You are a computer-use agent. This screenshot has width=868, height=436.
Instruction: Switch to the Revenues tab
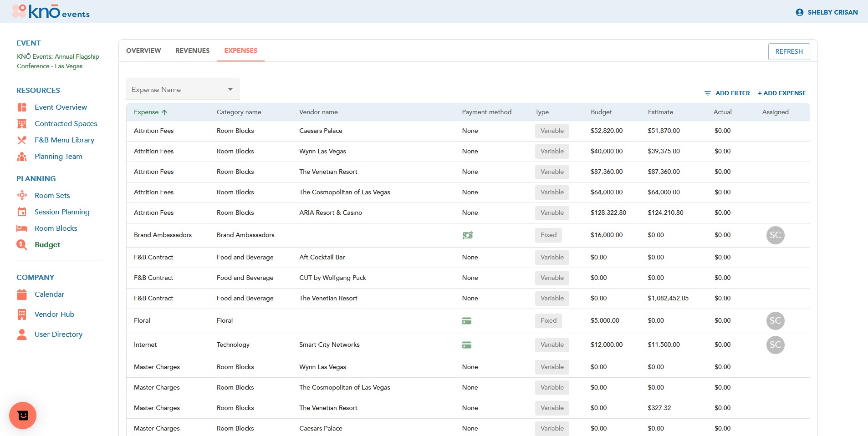pyautogui.click(x=193, y=51)
